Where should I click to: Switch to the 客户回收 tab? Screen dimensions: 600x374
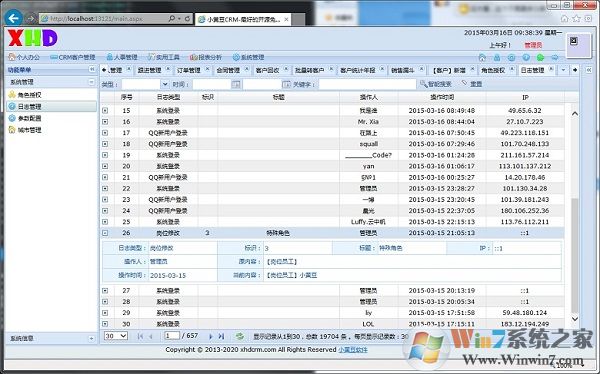[267, 70]
